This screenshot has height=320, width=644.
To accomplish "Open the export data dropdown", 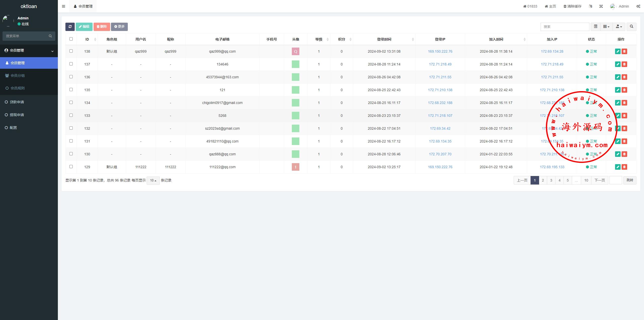I will (619, 27).
